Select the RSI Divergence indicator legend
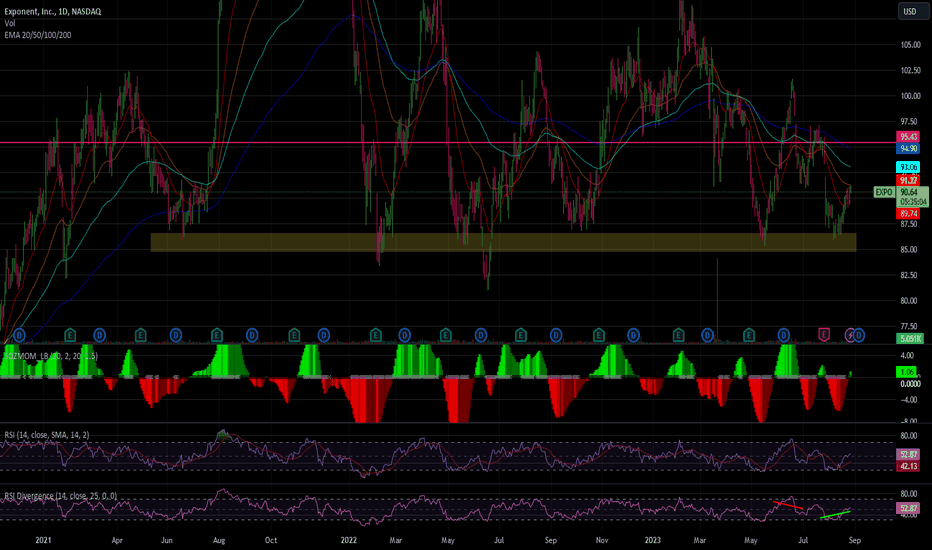932x550 pixels. point(60,496)
